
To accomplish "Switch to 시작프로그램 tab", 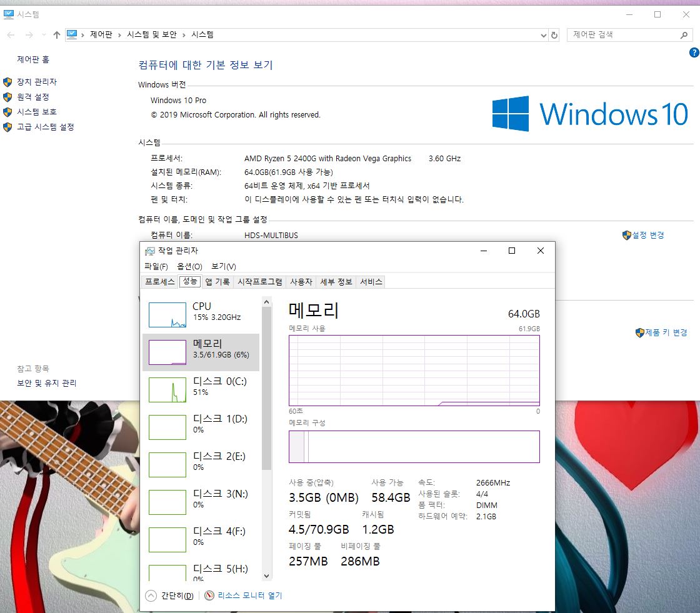I will click(x=260, y=282).
